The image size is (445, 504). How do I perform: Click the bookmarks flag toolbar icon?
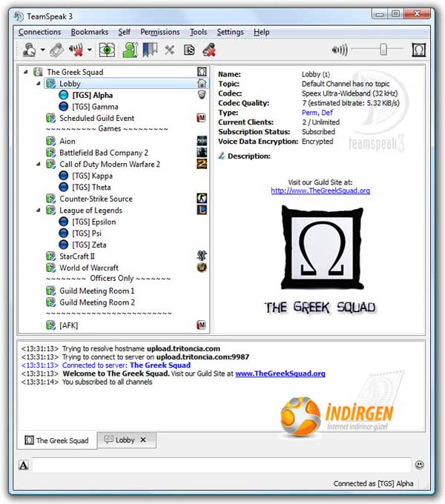[x=150, y=50]
